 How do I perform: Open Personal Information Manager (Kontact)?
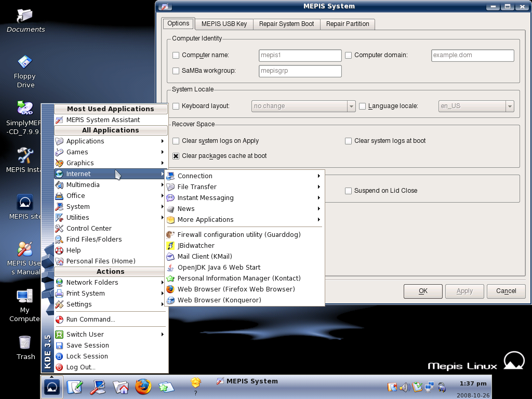point(244,278)
